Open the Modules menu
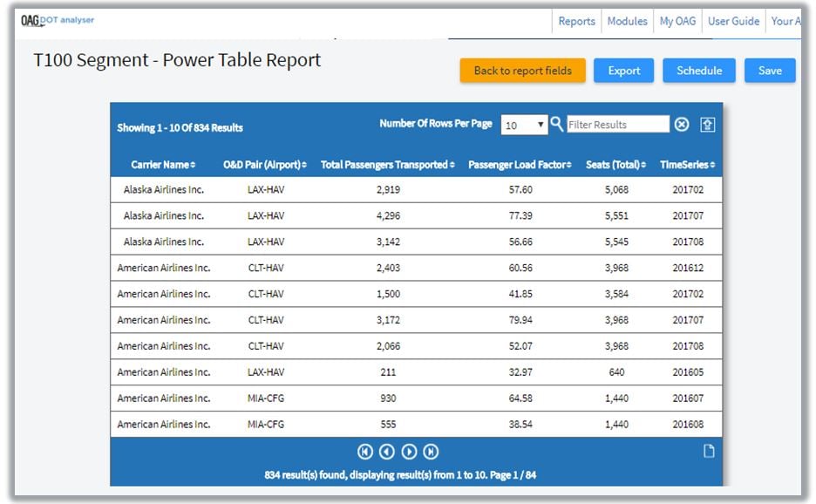 [x=627, y=21]
